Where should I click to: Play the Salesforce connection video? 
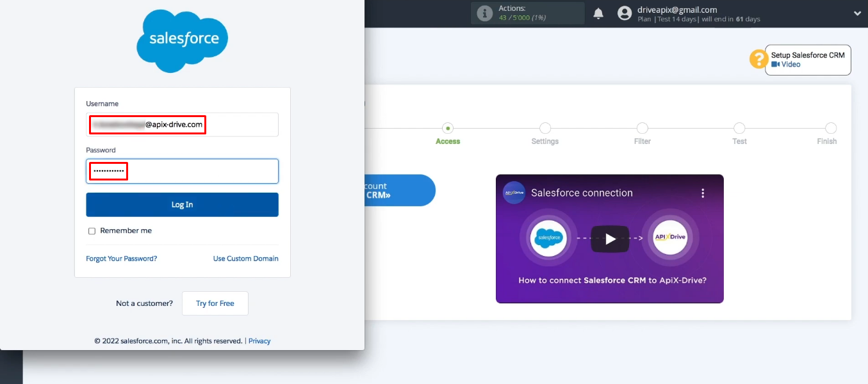coord(609,238)
